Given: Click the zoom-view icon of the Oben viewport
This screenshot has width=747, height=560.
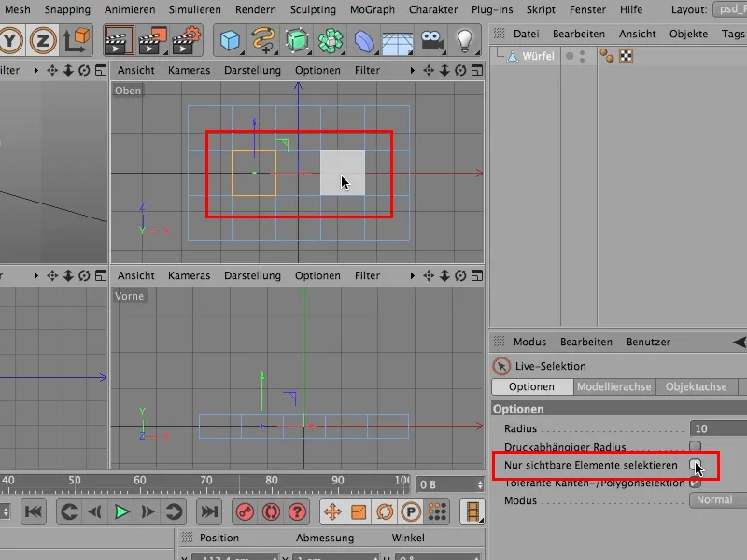Looking at the screenshot, I should click(444, 71).
